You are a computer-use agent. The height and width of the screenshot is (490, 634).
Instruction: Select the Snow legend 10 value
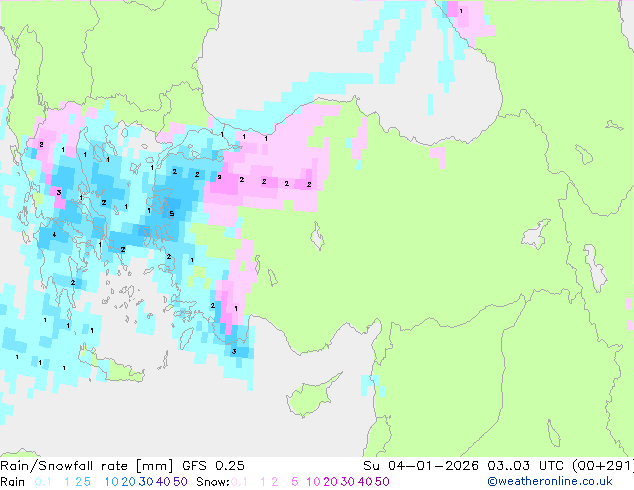tap(313, 482)
